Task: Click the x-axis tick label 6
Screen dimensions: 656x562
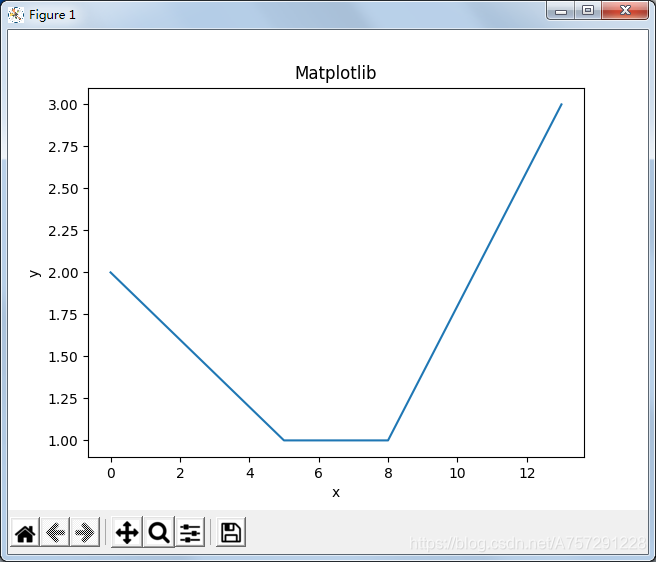Action: (319, 473)
